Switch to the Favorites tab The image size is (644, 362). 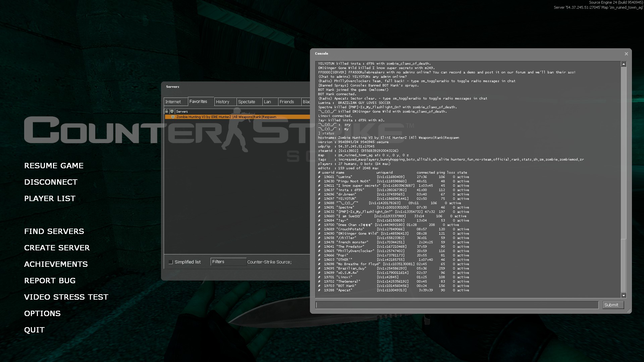pyautogui.click(x=201, y=101)
